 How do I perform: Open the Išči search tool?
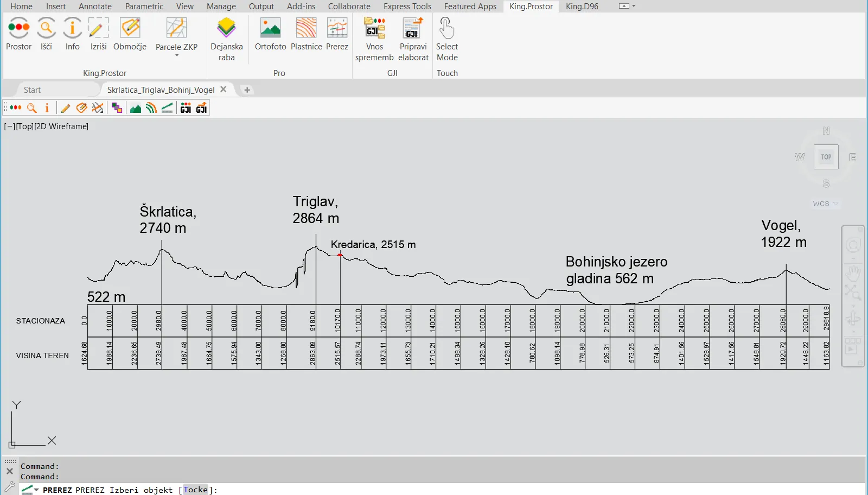[46, 34]
